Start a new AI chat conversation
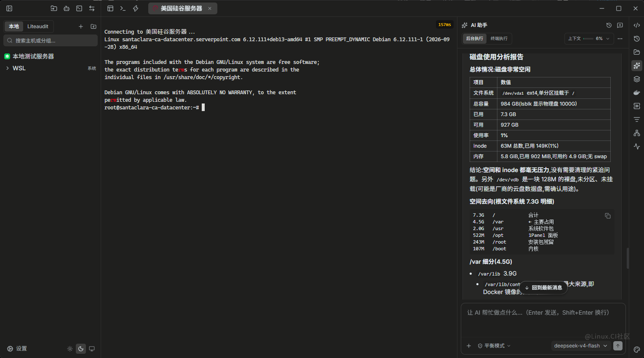 click(620, 25)
